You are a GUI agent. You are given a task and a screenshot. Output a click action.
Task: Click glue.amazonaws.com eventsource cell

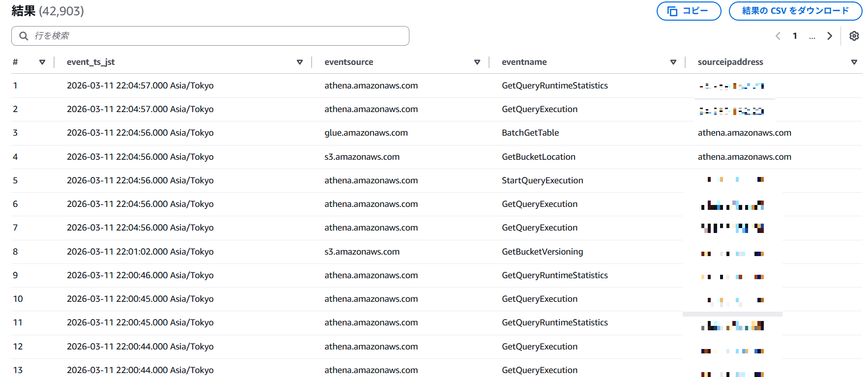point(366,133)
